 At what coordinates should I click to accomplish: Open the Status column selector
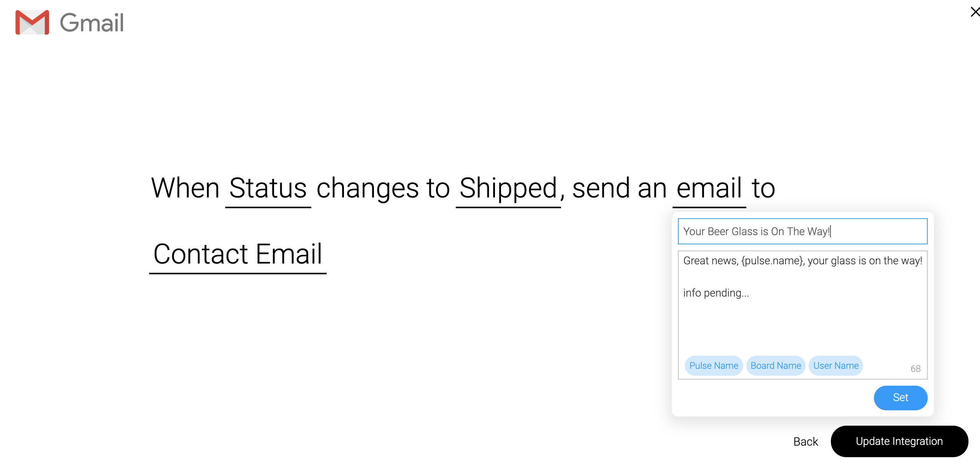(x=268, y=189)
